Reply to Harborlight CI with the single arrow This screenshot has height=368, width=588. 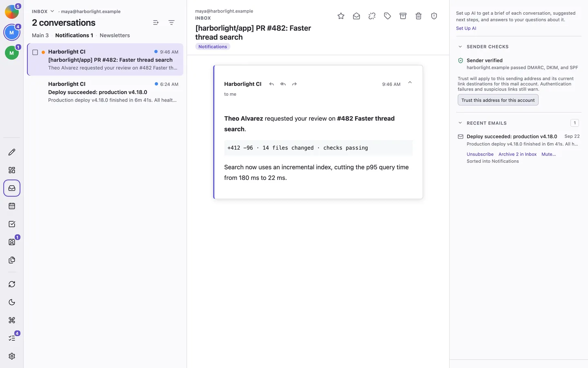[x=272, y=84]
